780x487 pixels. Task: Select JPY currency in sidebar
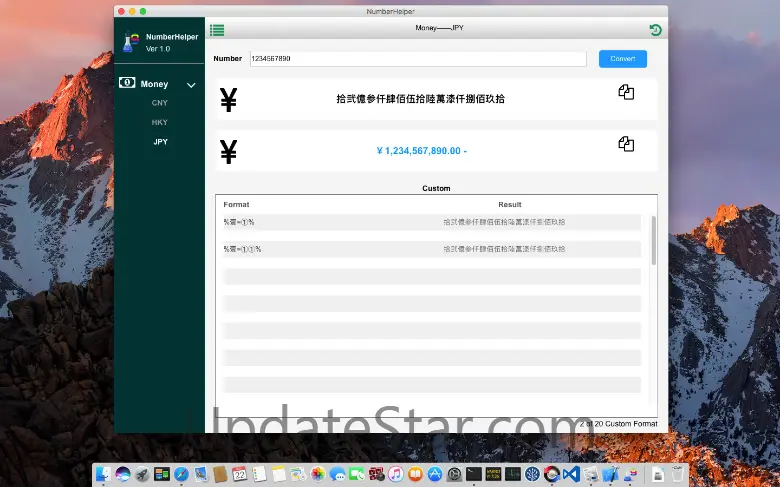tap(160, 142)
